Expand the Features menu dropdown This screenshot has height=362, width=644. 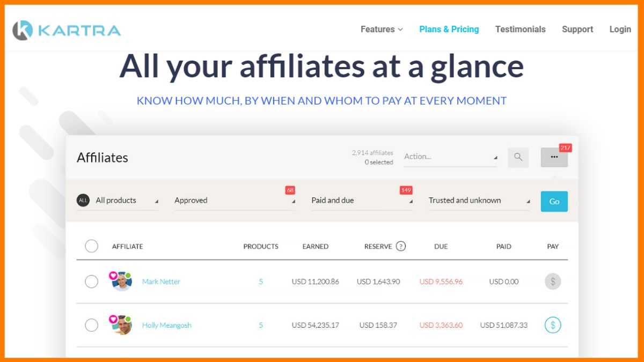click(x=382, y=29)
